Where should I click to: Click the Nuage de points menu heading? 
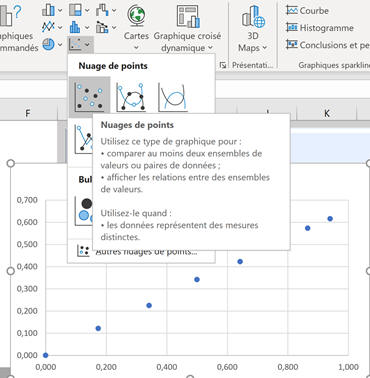[113, 66]
